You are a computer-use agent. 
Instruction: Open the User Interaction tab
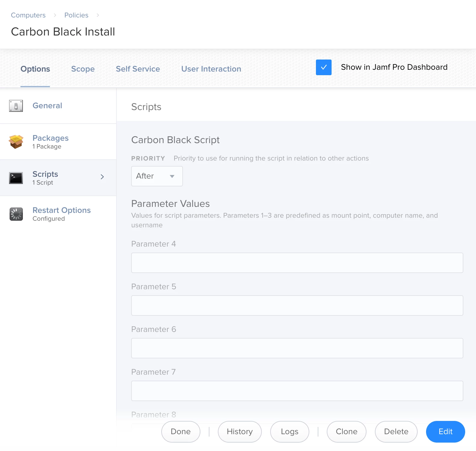point(211,69)
